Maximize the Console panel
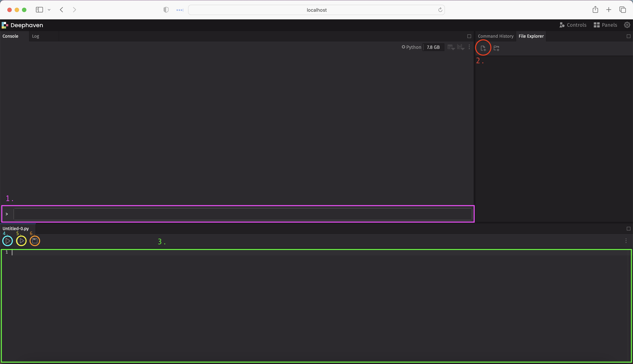 [x=469, y=36]
